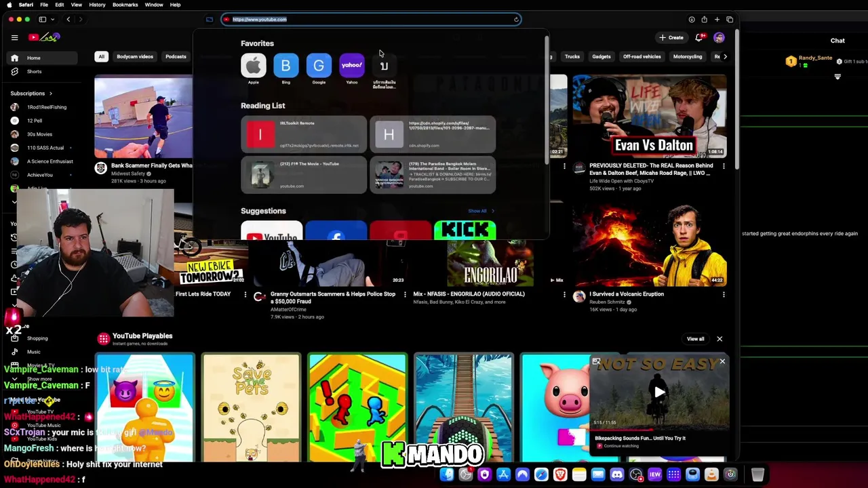This screenshot has height=488, width=868.
Task: Select the Gadgets filter chip
Action: (x=601, y=57)
